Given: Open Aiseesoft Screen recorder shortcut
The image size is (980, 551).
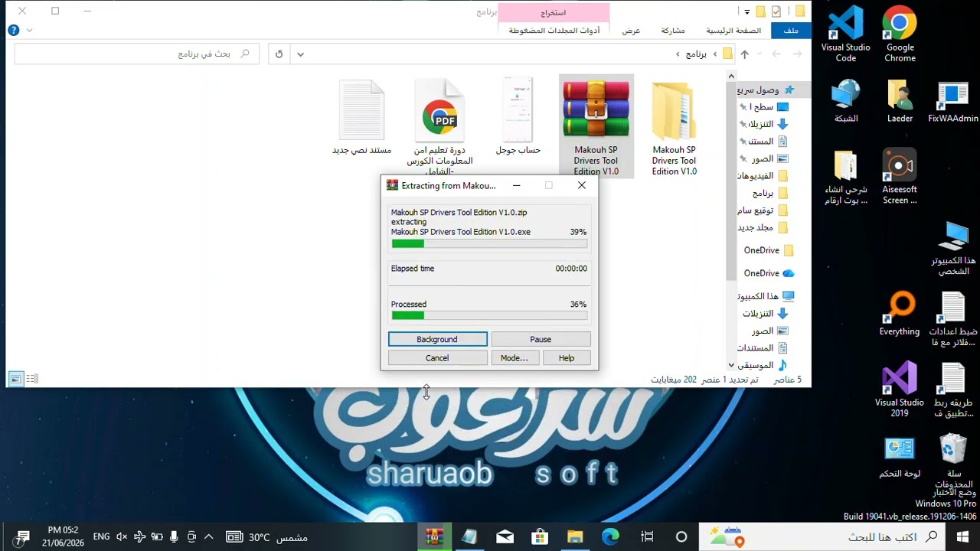Looking at the screenshot, I should point(900,177).
